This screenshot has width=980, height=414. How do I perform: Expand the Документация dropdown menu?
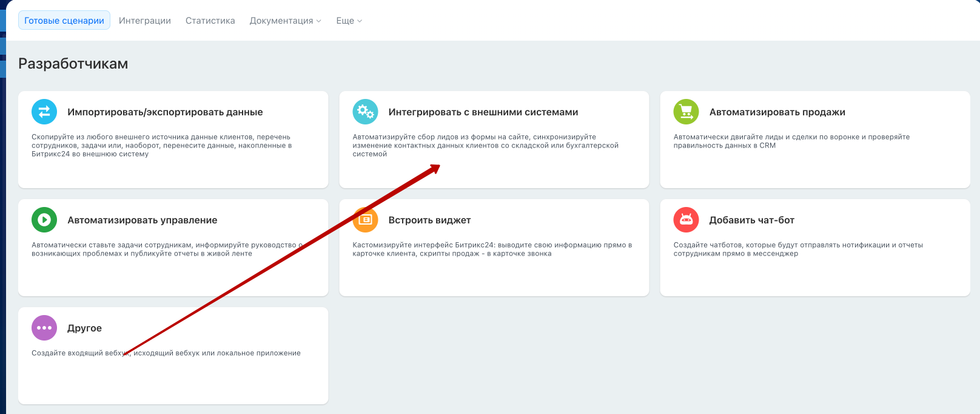click(x=281, y=21)
